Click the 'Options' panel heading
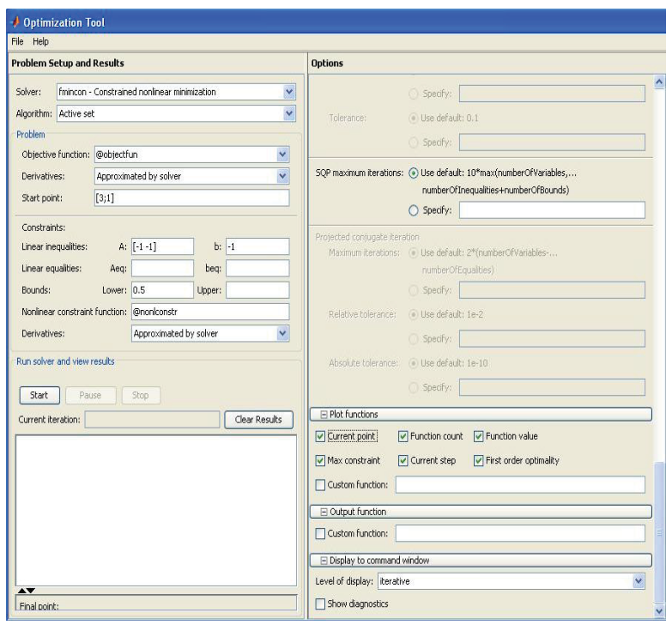Screen dimensions: 672x625 (x=327, y=64)
